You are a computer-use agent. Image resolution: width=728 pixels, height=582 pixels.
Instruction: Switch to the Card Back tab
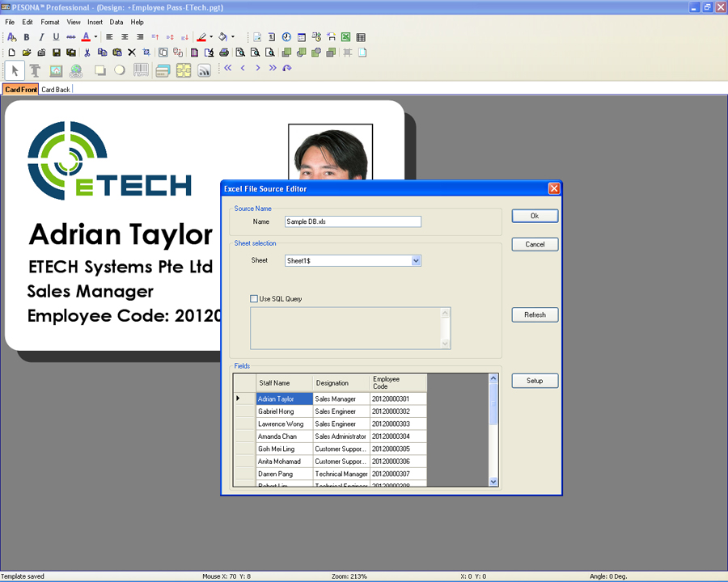click(x=56, y=90)
